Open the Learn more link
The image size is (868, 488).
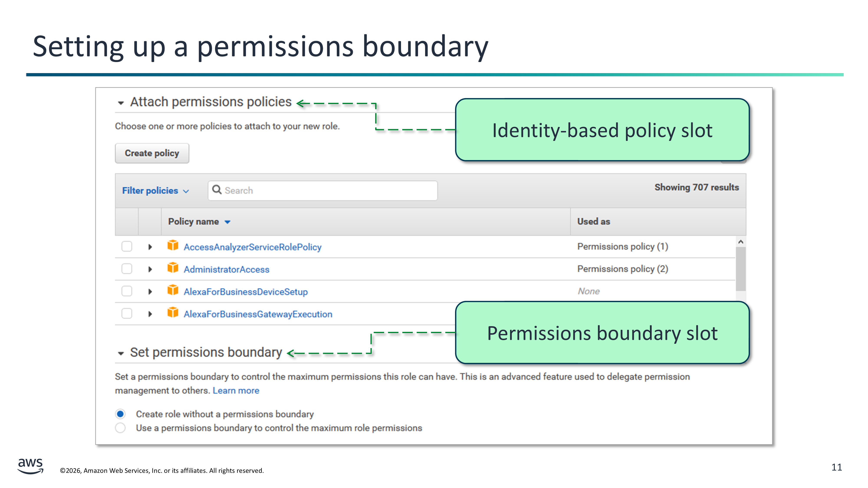(236, 391)
